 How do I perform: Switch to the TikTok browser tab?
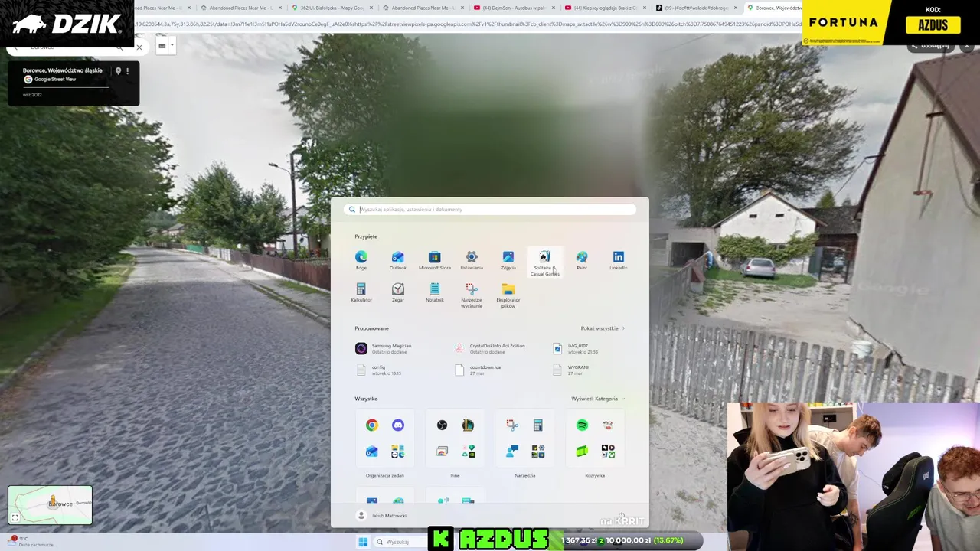point(697,8)
